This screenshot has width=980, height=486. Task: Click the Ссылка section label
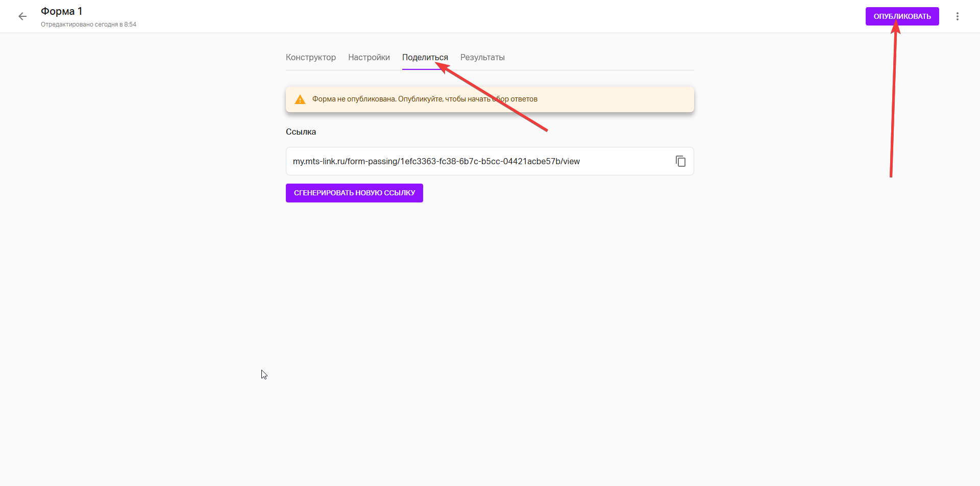coord(301,132)
